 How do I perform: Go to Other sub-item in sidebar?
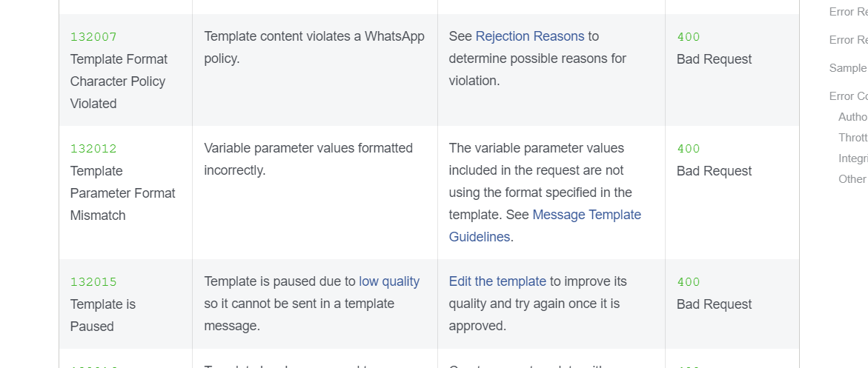point(852,178)
